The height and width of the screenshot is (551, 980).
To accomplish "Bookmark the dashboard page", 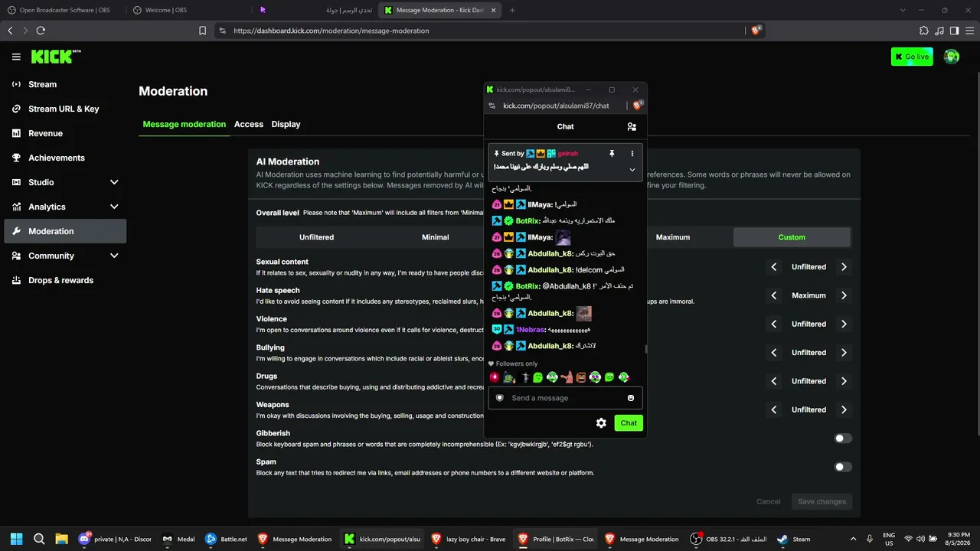I will (203, 31).
